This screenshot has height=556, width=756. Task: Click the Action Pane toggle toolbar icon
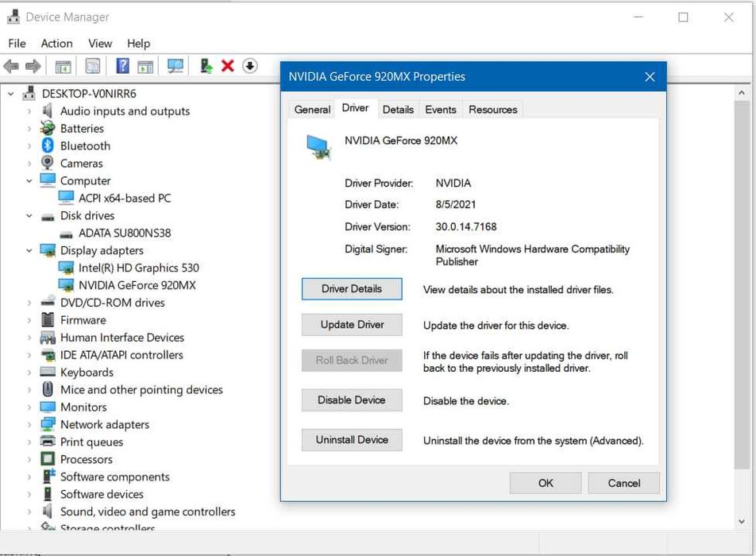[x=145, y=66]
